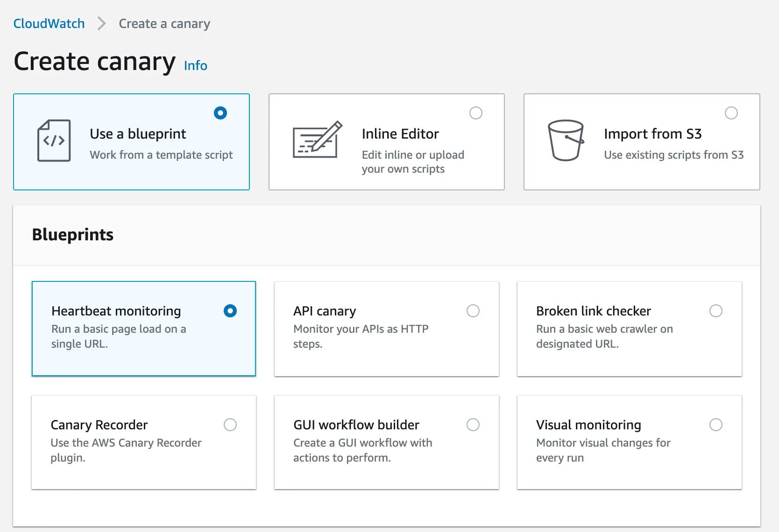Image resolution: width=779 pixels, height=532 pixels.
Task: Click the Visual monitoring blueprint description
Action: pos(603,450)
